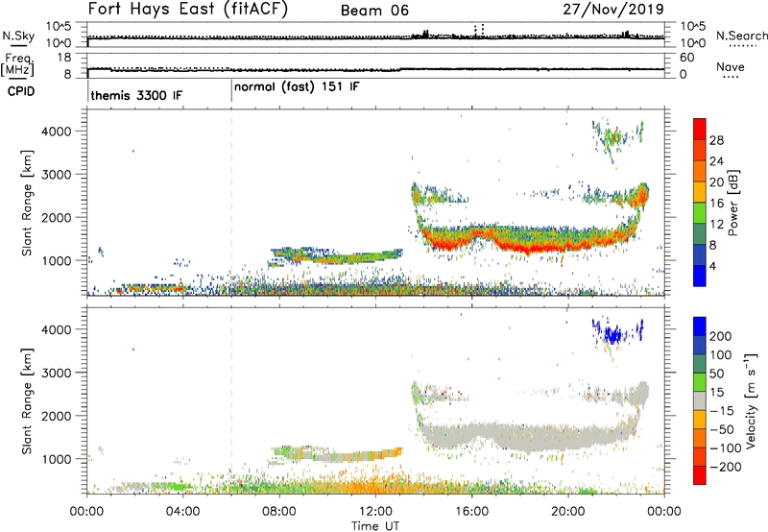Pick the dark blue top segment of Velocity colorbar
This screenshot has width=768, height=532.
click(700, 326)
